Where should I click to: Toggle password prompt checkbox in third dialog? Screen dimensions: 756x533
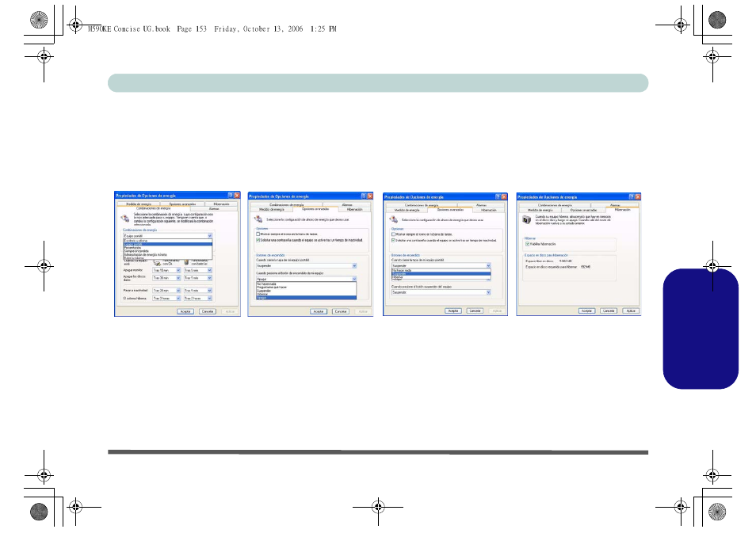tap(393, 239)
